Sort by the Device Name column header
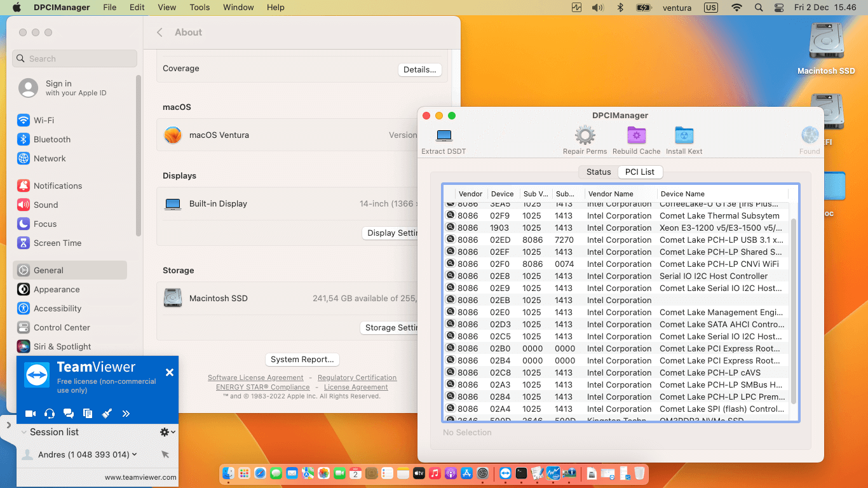Screen dimensions: 868x488 coord(723,194)
